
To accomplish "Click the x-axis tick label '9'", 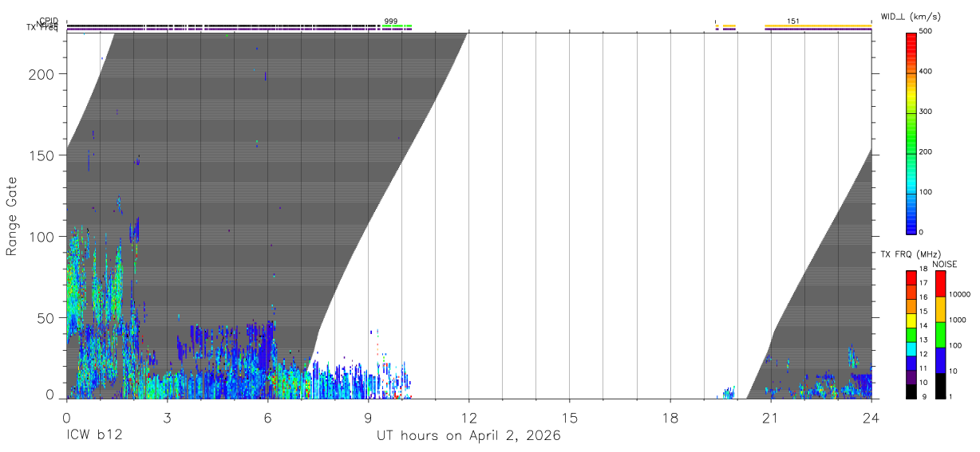I will (x=368, y=417).
